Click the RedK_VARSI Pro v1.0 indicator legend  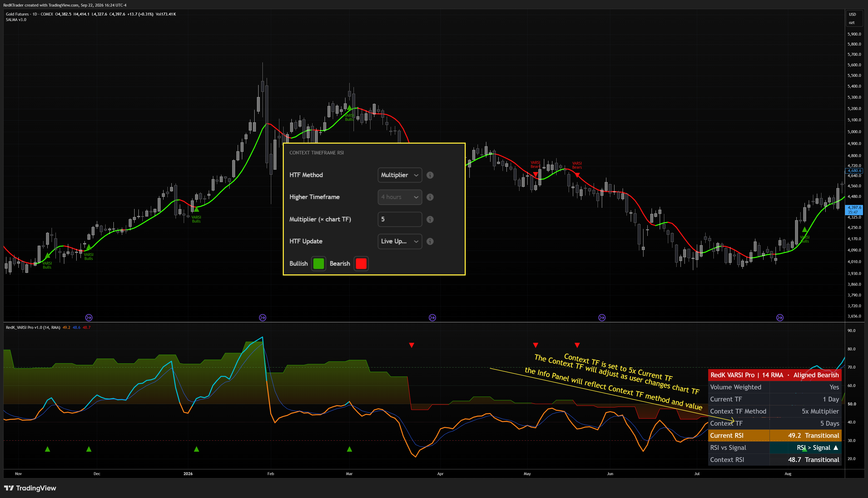coord(33,327)
